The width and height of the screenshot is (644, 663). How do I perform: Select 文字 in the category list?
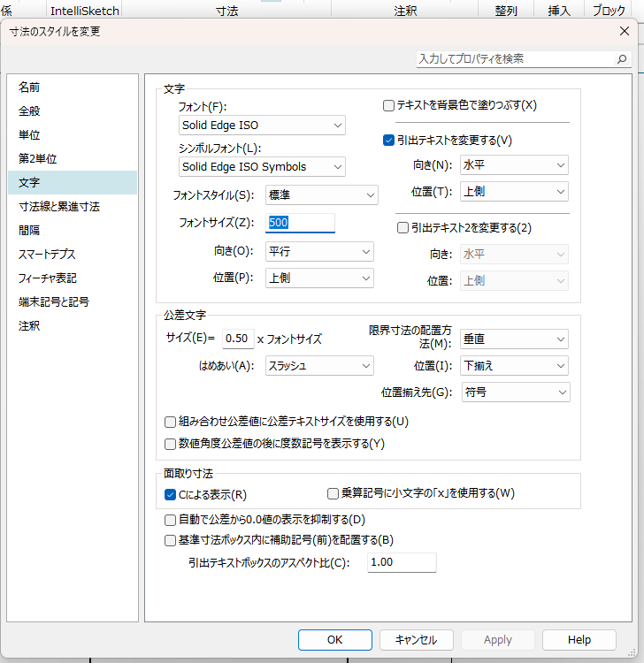[x=73, y=183]
